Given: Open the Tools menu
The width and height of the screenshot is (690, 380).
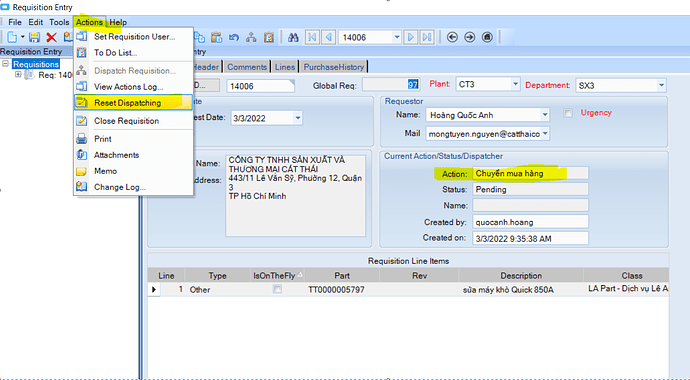Looking at the screenshot, I should point(59,22).
